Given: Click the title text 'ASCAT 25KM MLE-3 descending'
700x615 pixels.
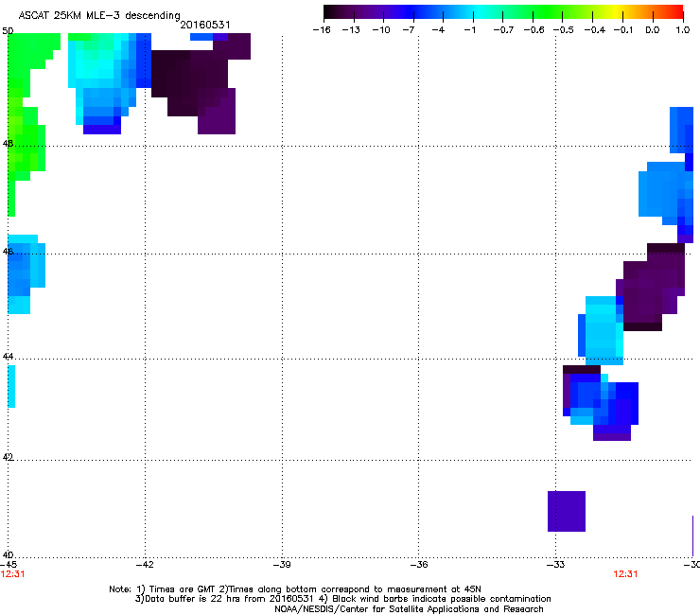Looking at the screenshot, I should [99, 15].
